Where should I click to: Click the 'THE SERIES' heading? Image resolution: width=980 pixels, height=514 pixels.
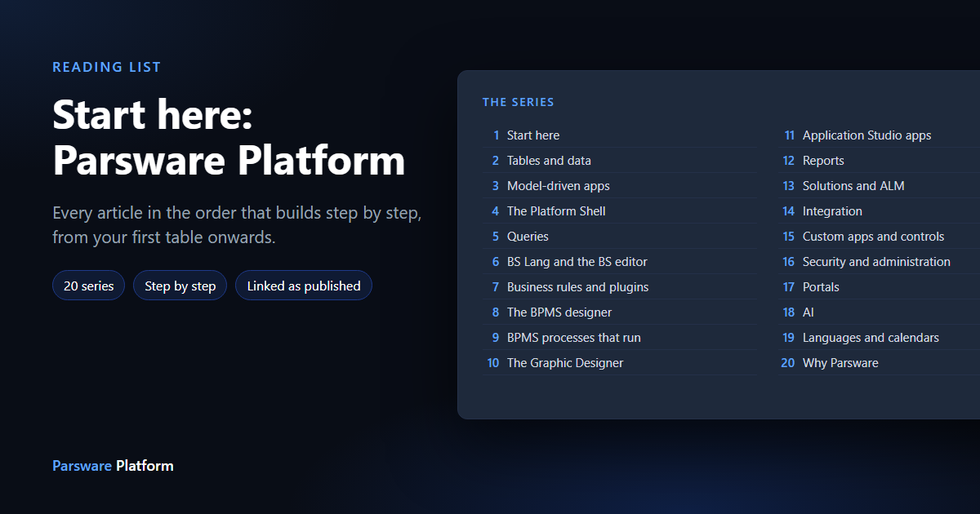point(519,102)
